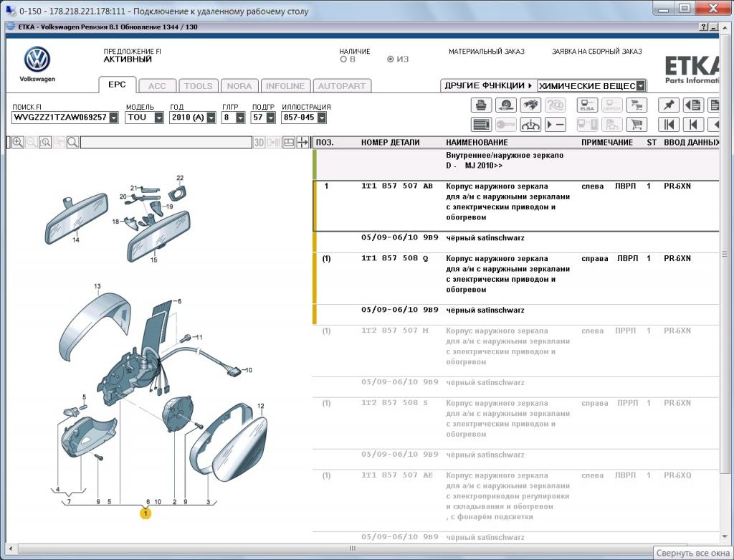The image size is (734, 560).
Task: Click the illustration search input field
Action: tap(166, 143)
